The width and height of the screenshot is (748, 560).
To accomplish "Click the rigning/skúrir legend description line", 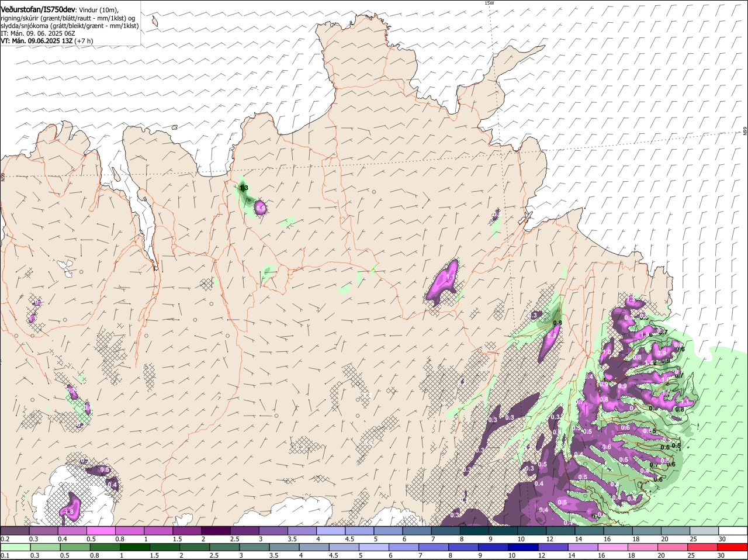I will coord(67,18).
